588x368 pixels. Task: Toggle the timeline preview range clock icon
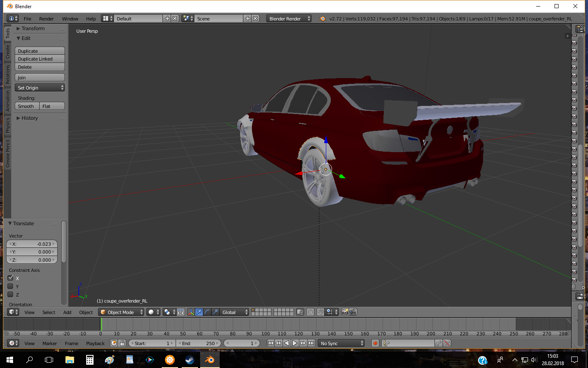pyautogui.click(x=114, y=343)
